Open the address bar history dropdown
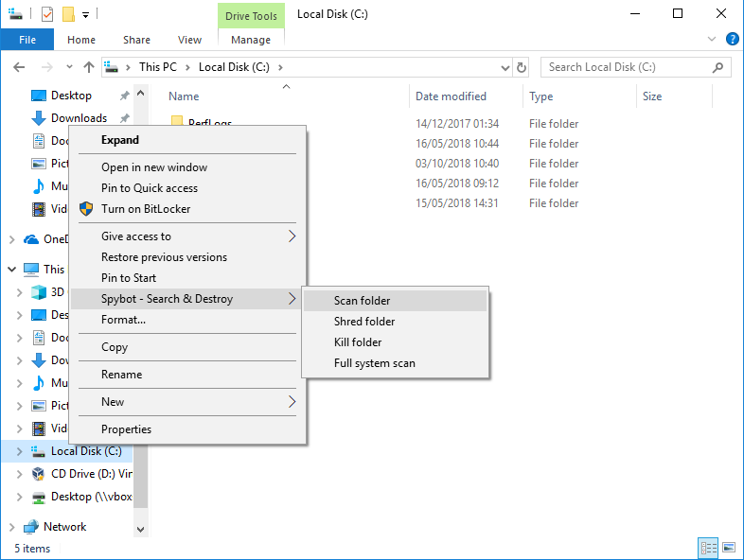 (505, 68)
